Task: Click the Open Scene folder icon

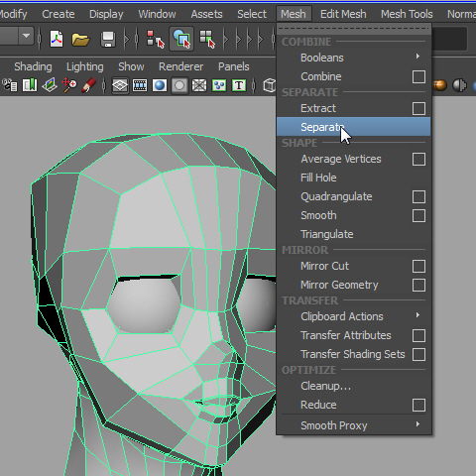Action: (x=80, y=40)
